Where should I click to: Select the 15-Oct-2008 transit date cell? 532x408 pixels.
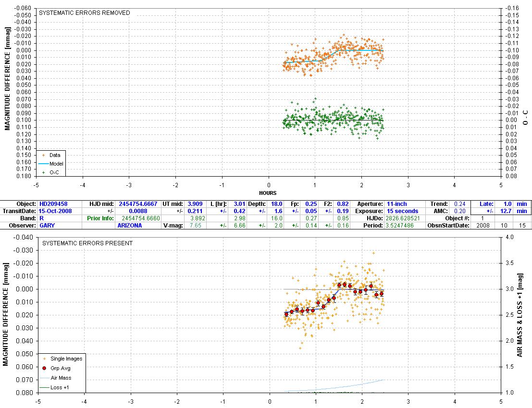pyautogui.click(x=56, y=211)
